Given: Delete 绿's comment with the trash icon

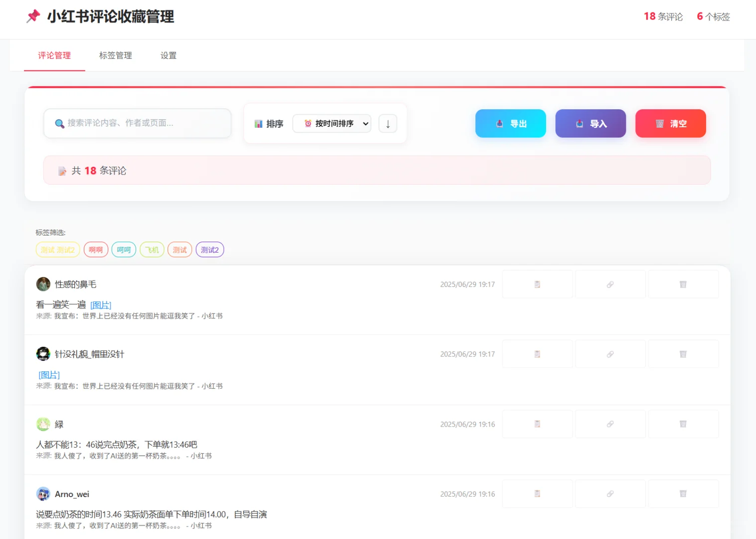Looking at the screenshot, I should [x=683, y=423].
